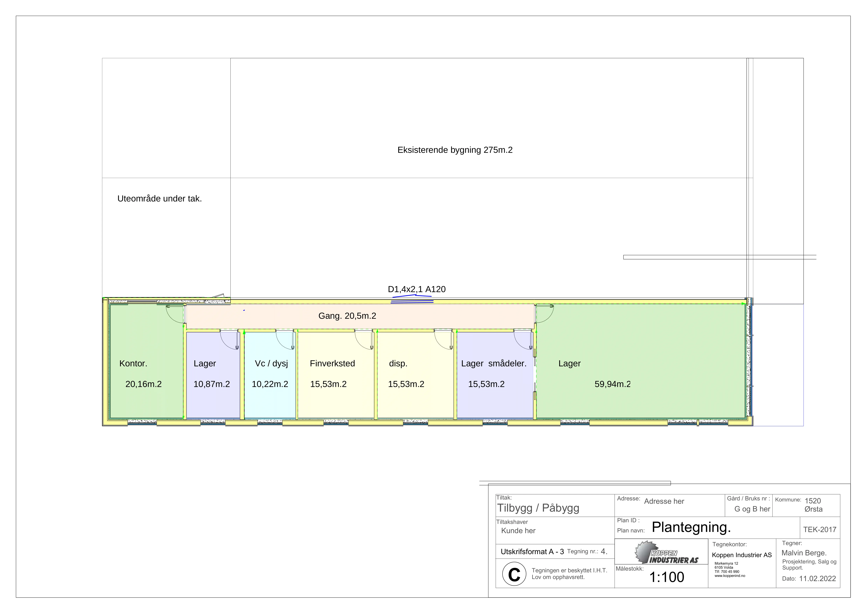Select the 'Uteområde under tak.' label

pos(160,199)
